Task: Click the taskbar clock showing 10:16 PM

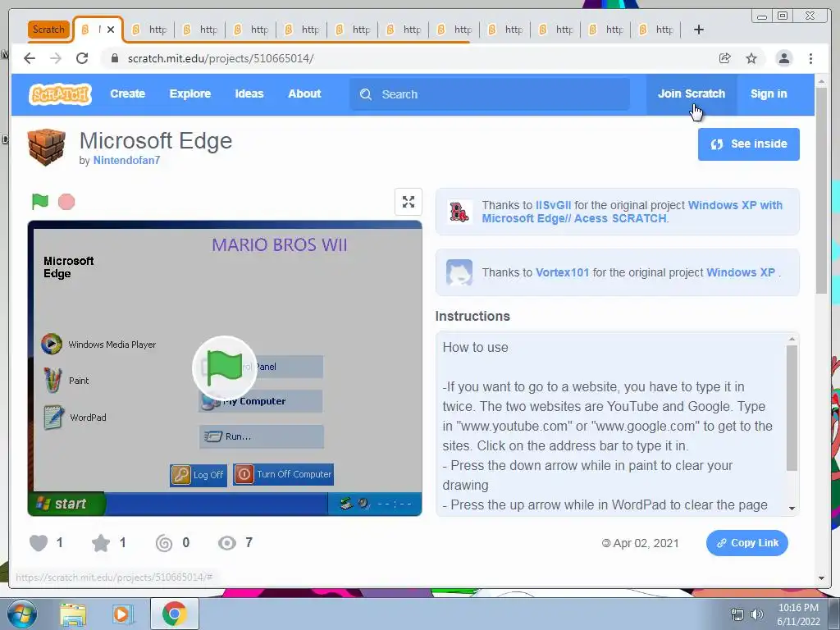Action: click(x=798, y=614)
